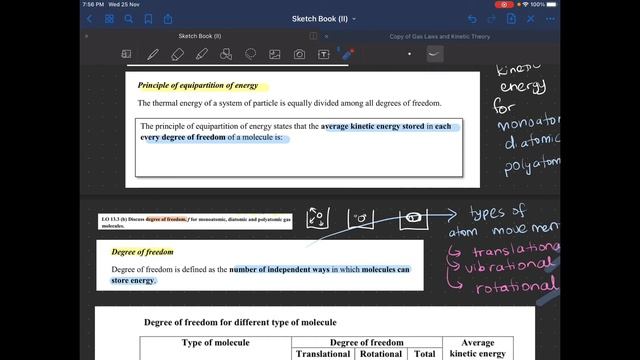Select the zoom window tool

pos(127,54)
